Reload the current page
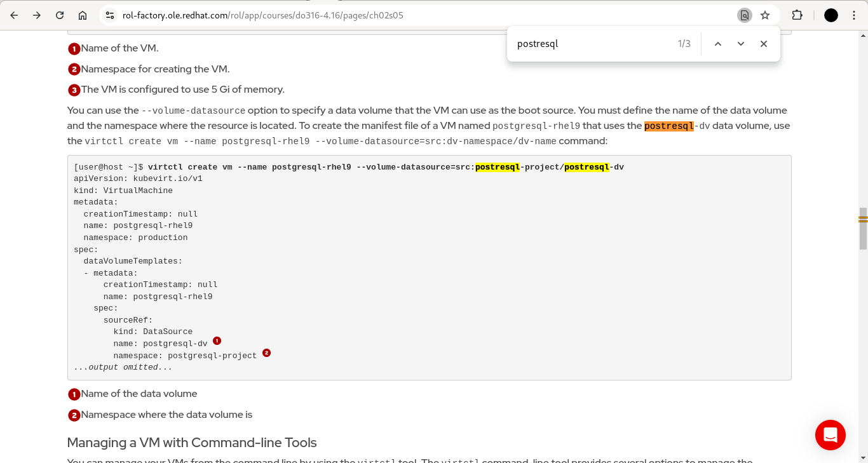 coord(60,15)
